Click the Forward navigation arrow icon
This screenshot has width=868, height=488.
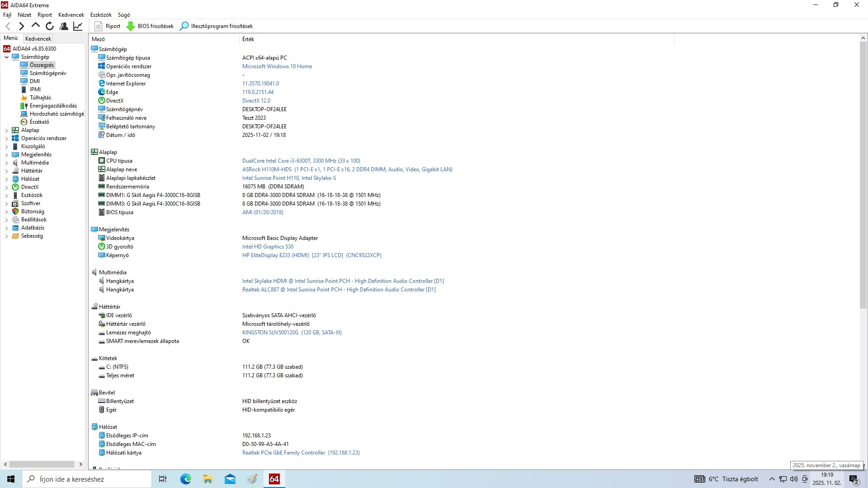click(x=21, y=26)
